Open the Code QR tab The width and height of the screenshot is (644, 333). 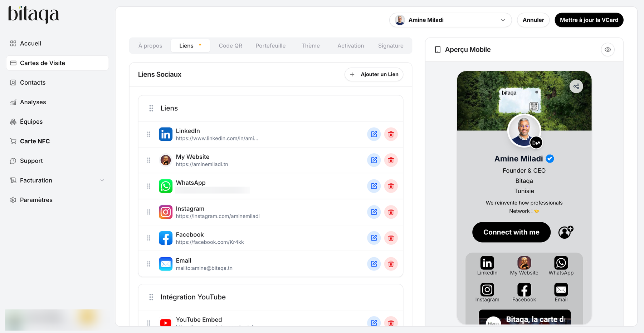tap(230, 46)
